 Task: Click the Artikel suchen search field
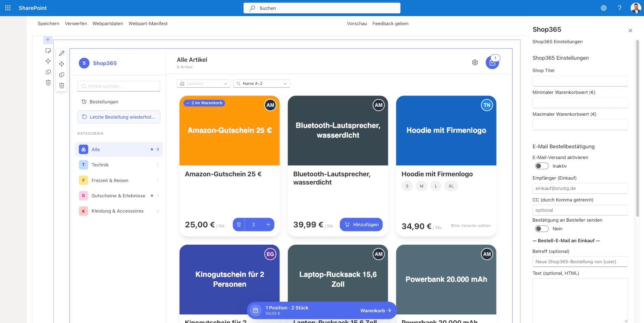point(119,86)
